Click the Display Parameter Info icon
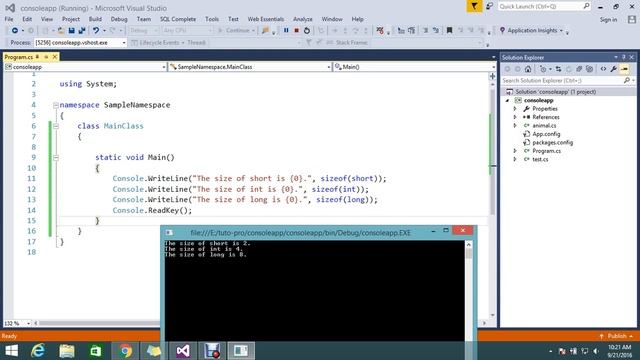 (x=411, y=31)
